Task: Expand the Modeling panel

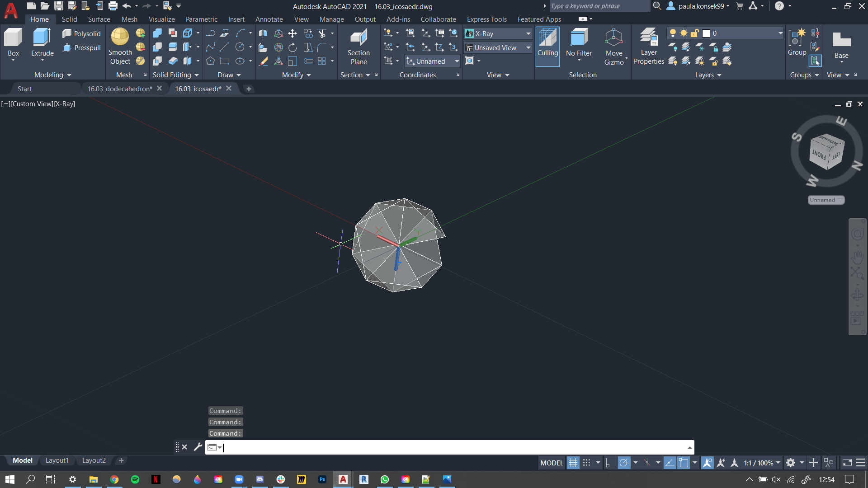Action: point(52,75)
